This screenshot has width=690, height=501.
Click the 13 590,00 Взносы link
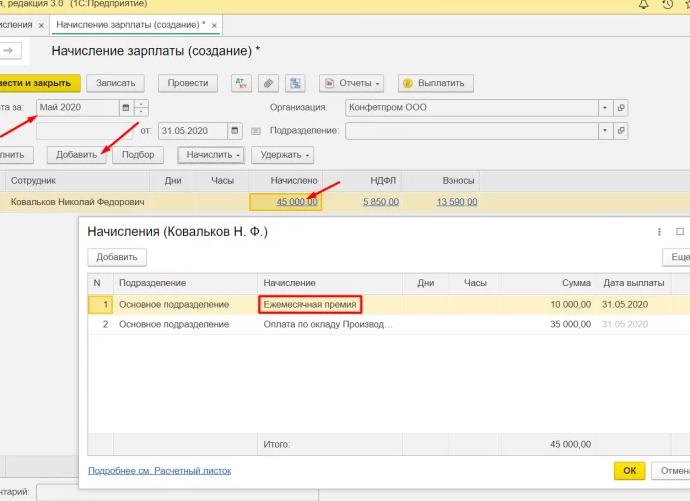(x=457, y=202)
